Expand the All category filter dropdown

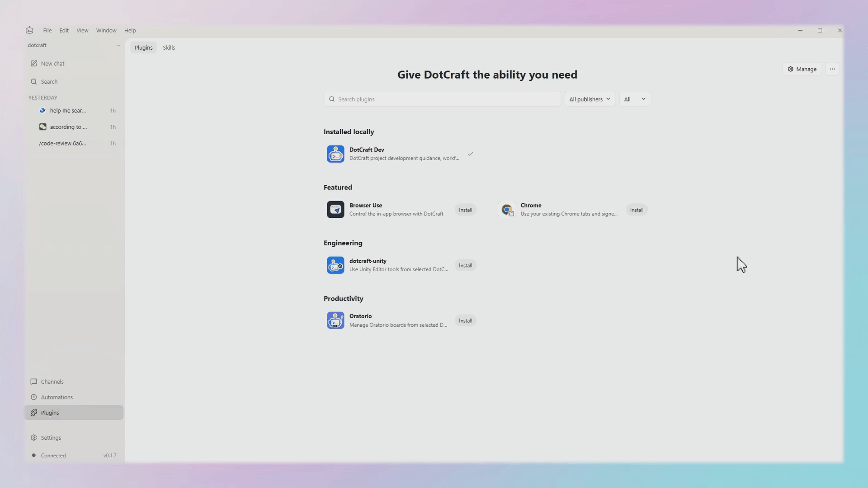pyautogui.click(x=635, y=99)
